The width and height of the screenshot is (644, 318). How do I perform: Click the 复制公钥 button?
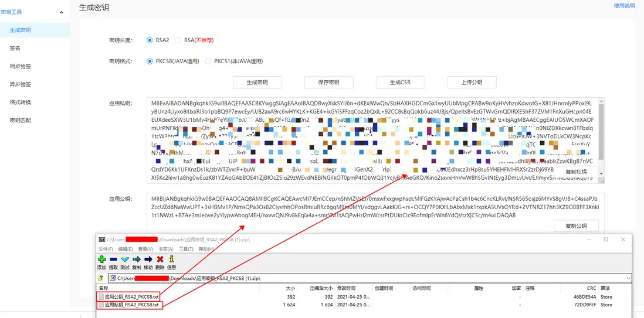pyautogui.click(x=576, y=226)
